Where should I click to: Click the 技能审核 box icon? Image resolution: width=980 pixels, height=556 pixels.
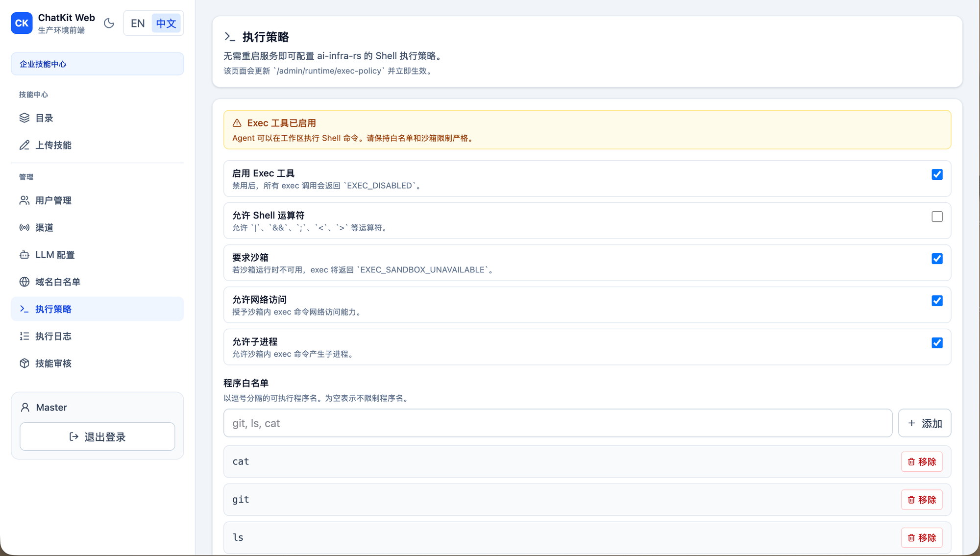point(24,363)
